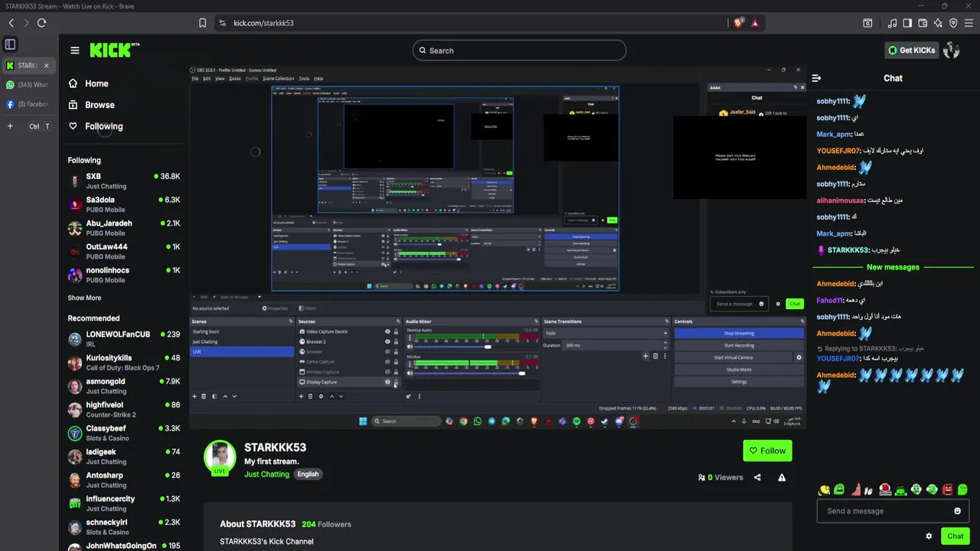Open the Brave Rewards triangle icon

755,23
